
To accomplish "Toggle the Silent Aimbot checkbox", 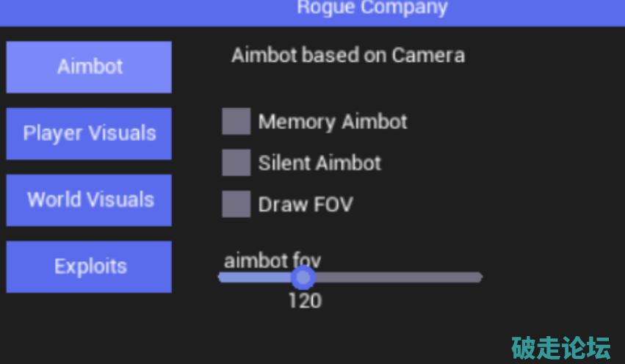I will pos(236,162).
